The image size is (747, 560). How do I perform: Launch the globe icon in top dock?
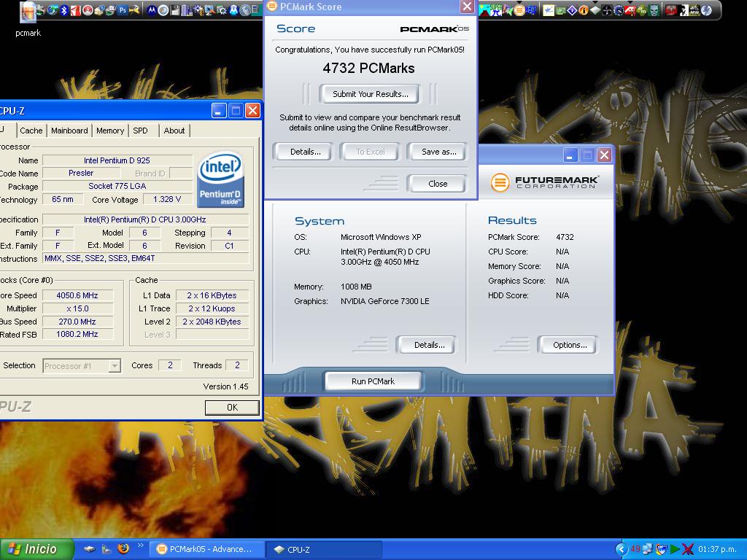(x=52, y=10)
